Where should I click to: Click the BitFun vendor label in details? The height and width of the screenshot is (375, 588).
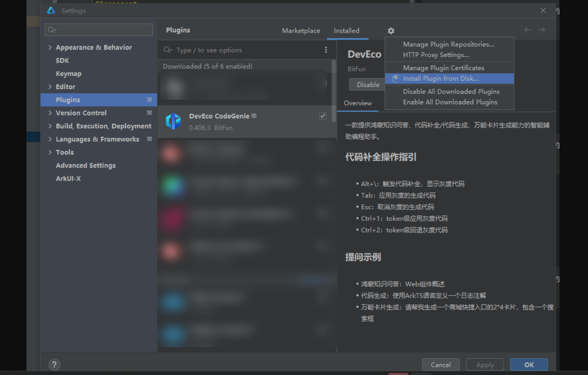pos(356,69)
